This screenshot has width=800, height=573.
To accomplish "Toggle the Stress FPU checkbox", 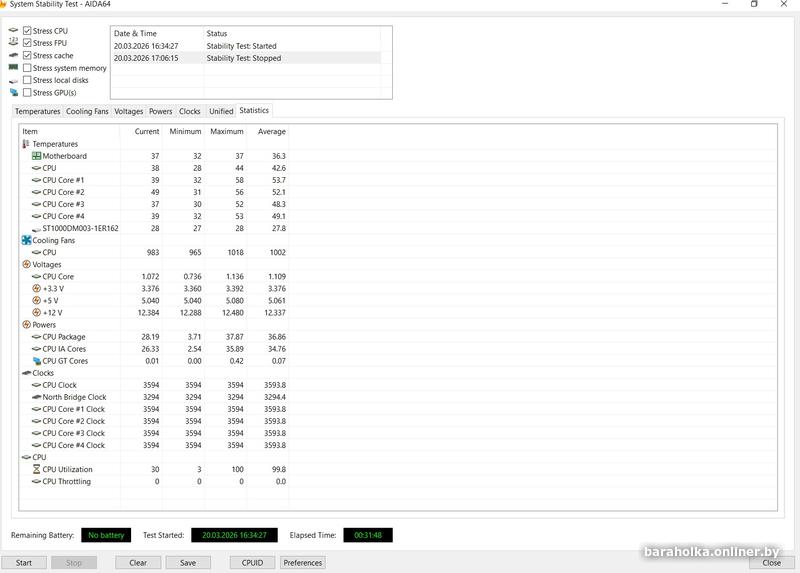I will (27, 43).
